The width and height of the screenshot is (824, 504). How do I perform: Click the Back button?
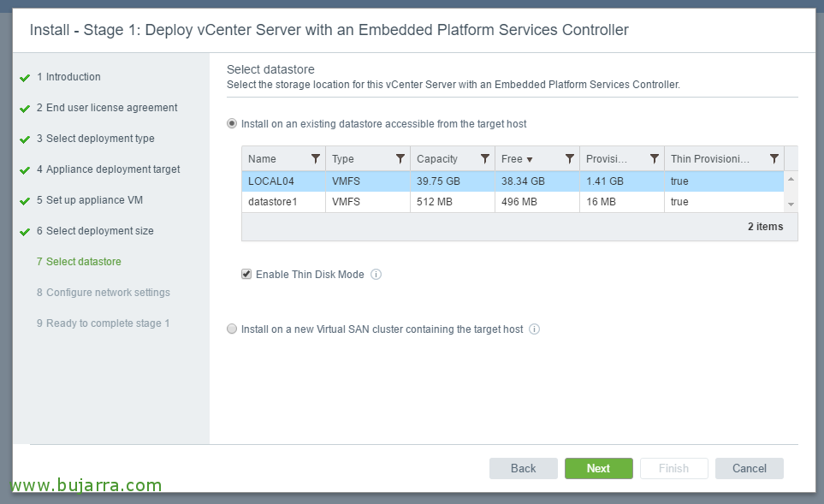coord(524,468)
